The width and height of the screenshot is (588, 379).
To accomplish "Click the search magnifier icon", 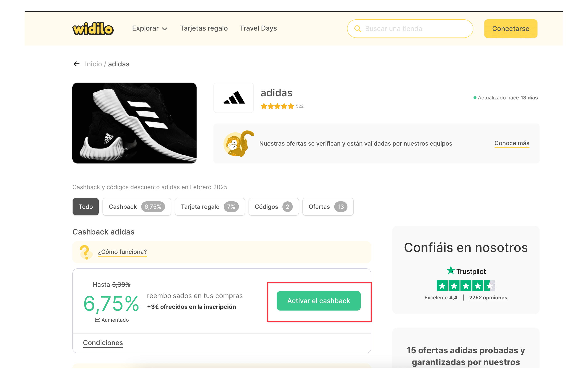I will [x=358, y=29].
